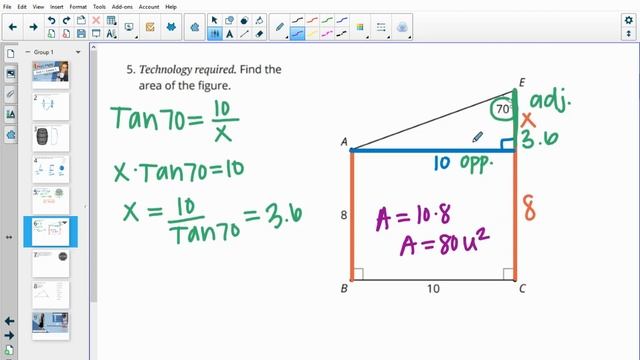
Task: Go to the previous page with toolbar back arrow
Action: point(13,27)
